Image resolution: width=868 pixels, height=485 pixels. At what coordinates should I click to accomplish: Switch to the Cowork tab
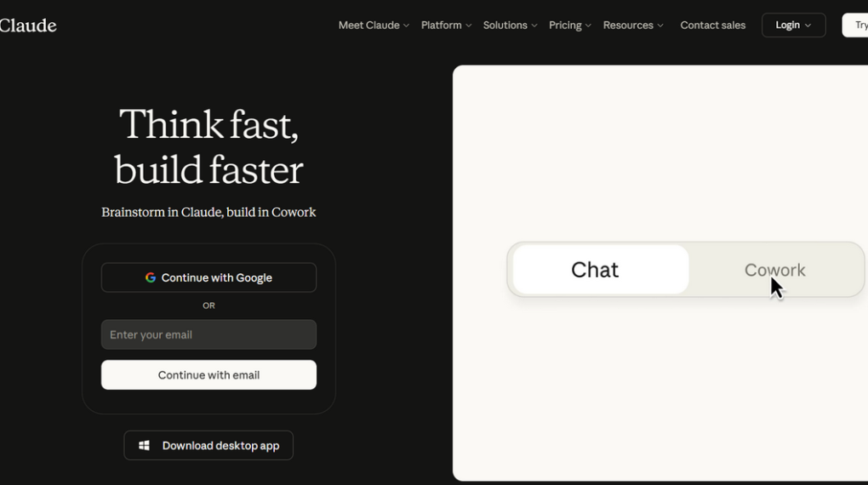pos(774,270)
